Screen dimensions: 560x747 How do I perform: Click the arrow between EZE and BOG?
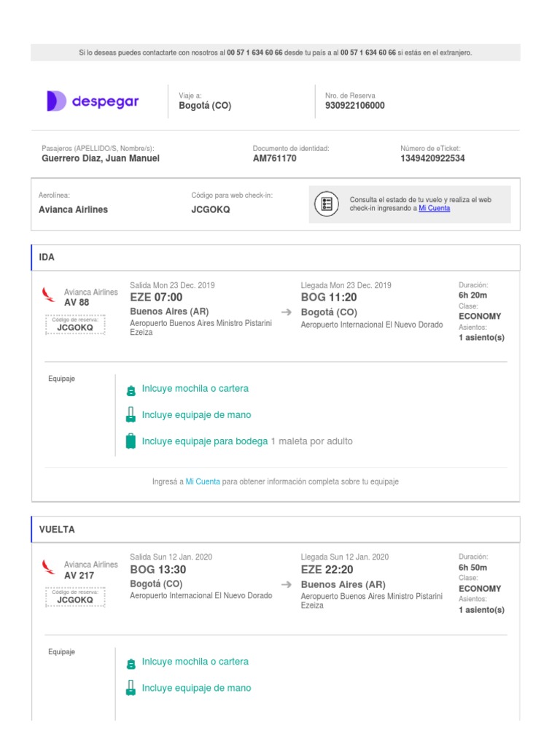click(x=287, y=312)
